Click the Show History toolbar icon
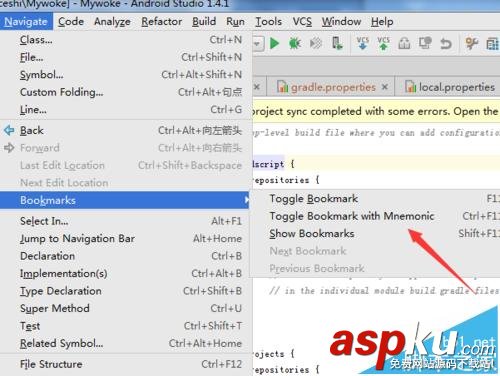Screen dimensions: 500x376 point(404,43)
